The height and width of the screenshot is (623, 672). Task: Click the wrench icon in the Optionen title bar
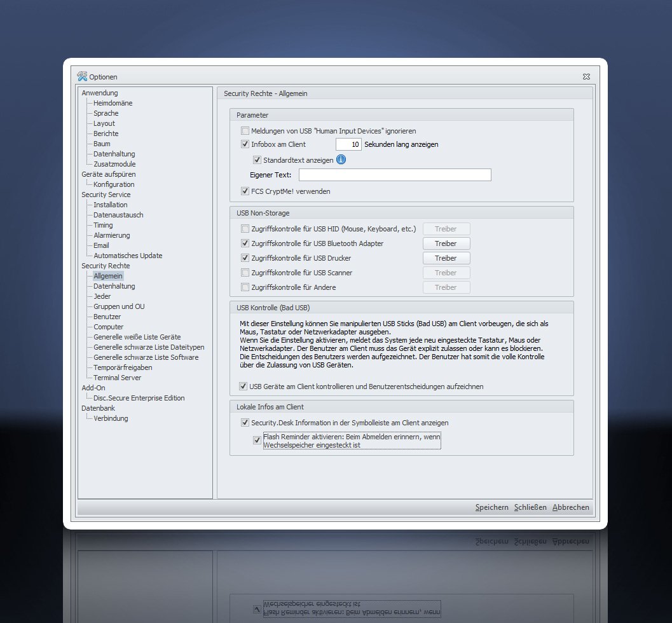[x=81, y=76]
